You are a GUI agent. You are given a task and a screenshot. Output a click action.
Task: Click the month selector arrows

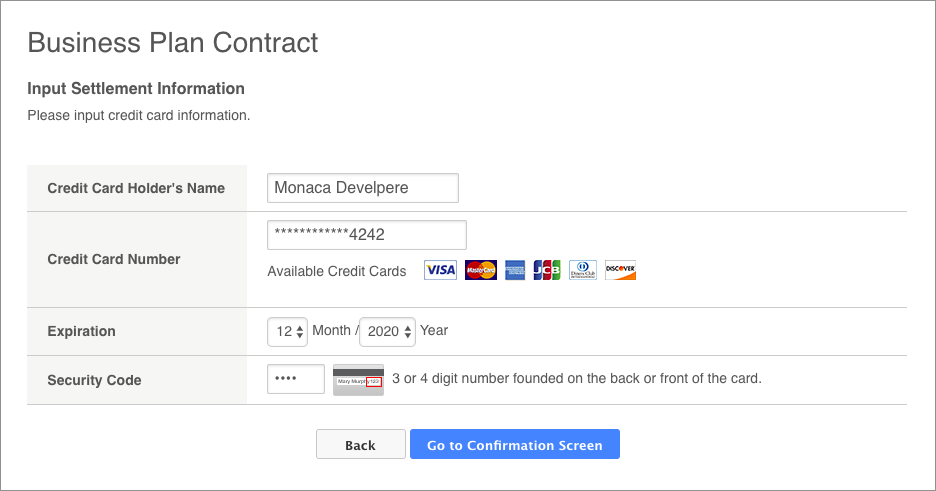300,332
